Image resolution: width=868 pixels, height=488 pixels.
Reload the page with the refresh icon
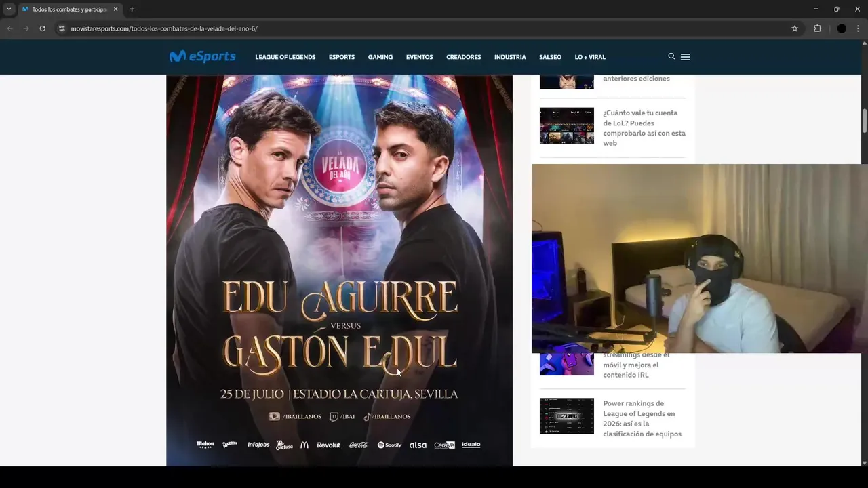[x=42, y=28]
